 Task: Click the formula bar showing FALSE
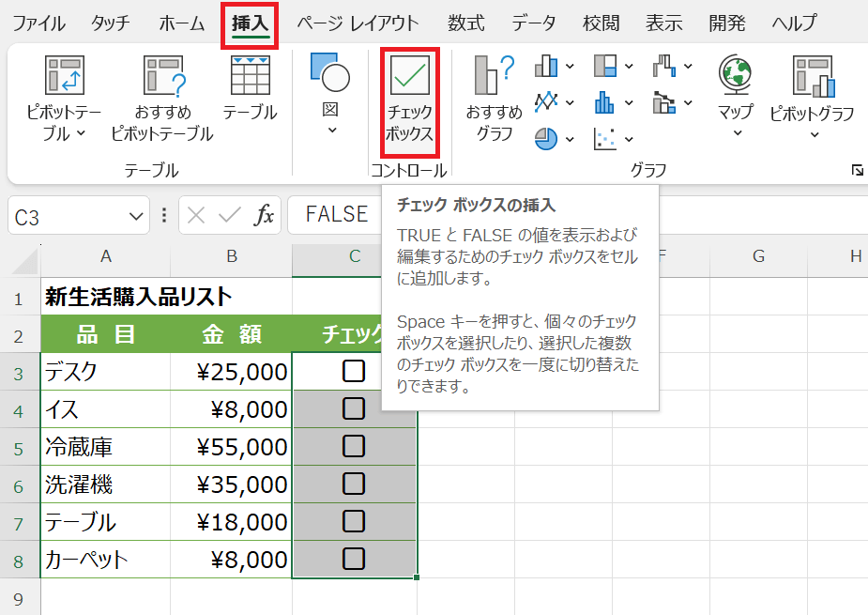tap(338, 215)
